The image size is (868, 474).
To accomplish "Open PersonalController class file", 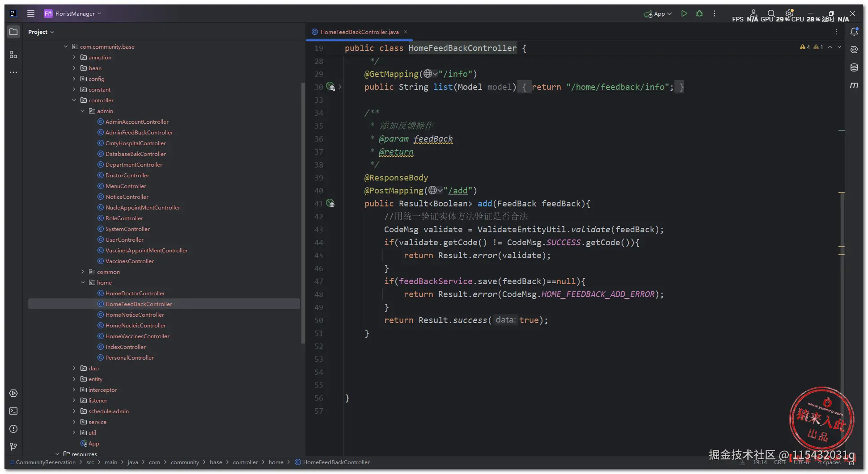I will (x=130, y=357).
